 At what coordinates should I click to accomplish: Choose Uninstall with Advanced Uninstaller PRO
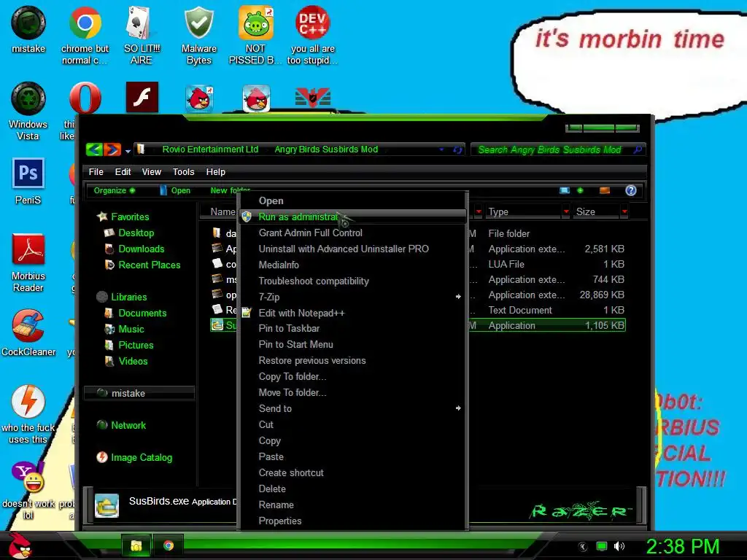click(353, 249)
